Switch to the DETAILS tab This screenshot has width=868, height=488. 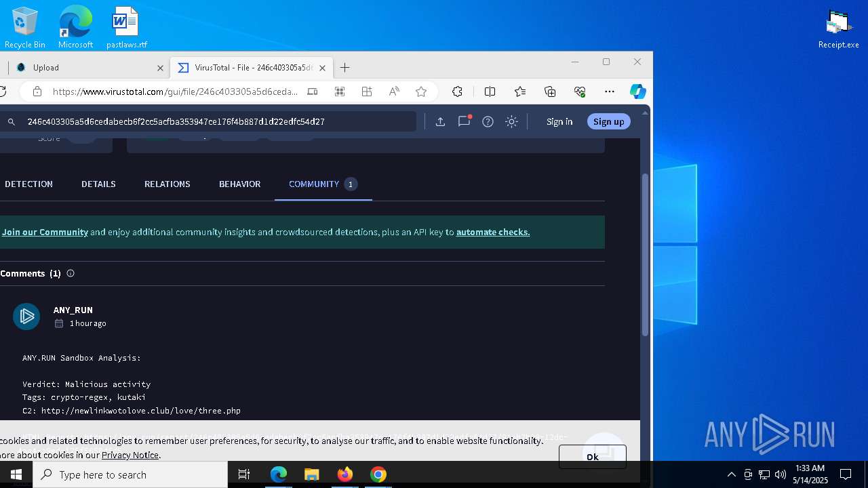98,184
